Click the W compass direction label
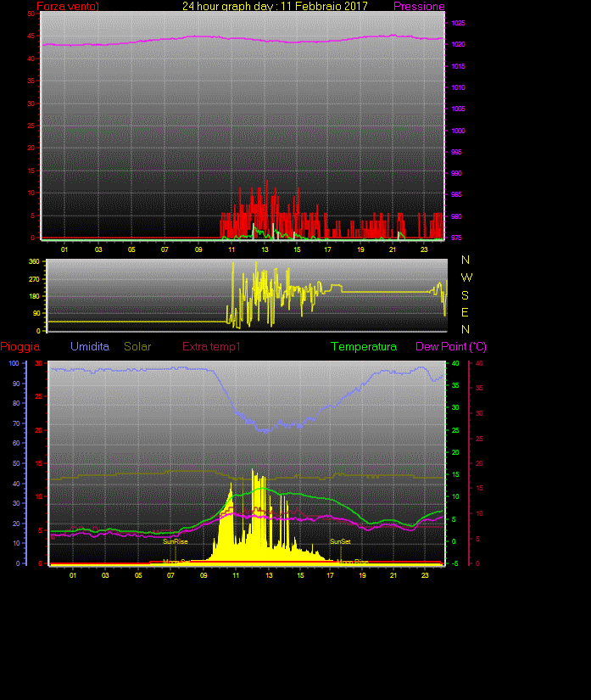591x700 pixels. (x=466, y=277)
